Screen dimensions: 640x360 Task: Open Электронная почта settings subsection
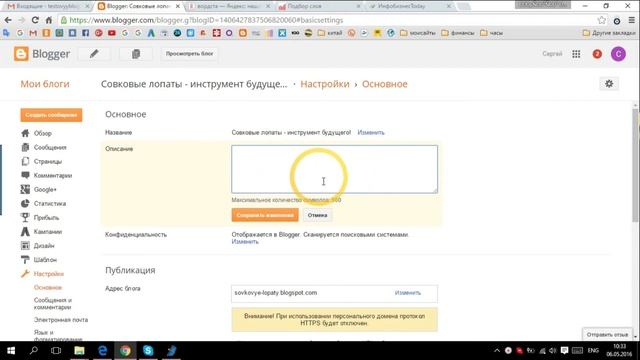click(x=61, y=320)
